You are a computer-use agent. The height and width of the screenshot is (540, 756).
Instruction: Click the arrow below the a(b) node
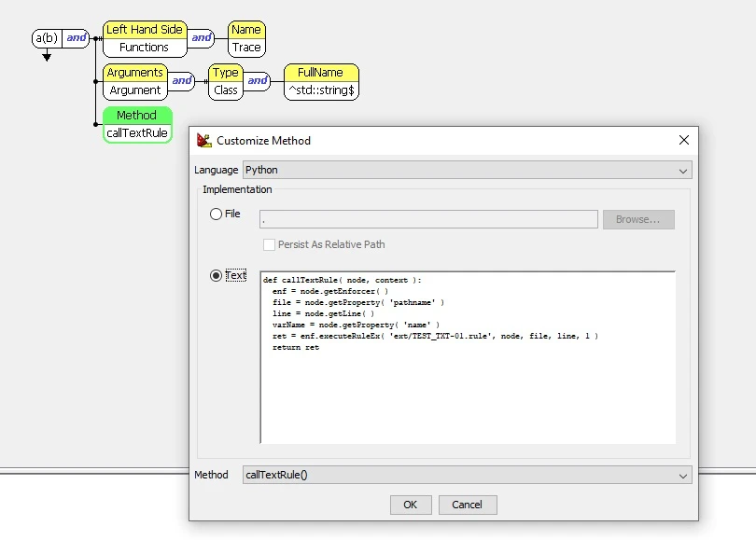click(x=47, y=56)
